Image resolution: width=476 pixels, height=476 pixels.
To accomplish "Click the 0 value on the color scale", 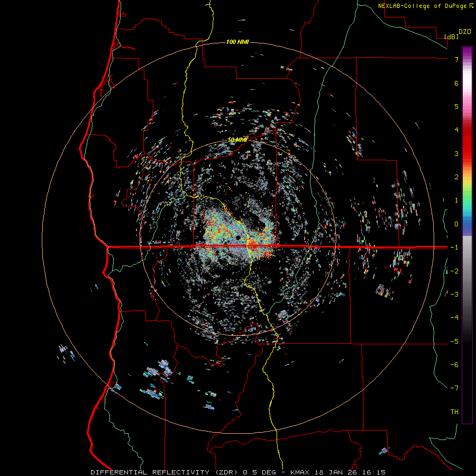I will coord(456,224).
